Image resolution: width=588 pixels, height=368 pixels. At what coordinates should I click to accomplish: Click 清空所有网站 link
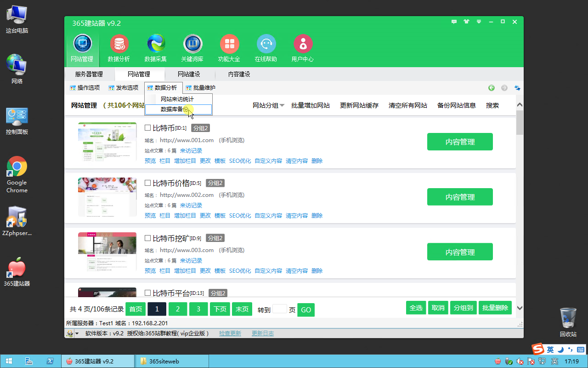pos(408,105)
